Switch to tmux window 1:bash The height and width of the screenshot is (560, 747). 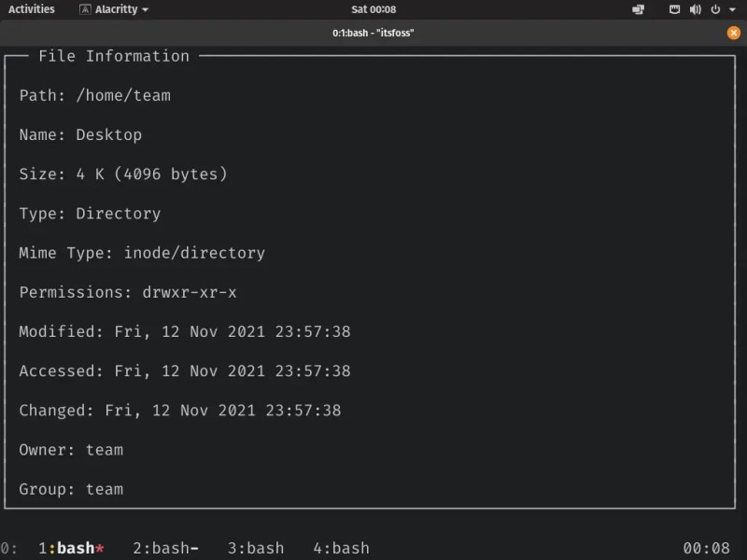click(71, 548)
